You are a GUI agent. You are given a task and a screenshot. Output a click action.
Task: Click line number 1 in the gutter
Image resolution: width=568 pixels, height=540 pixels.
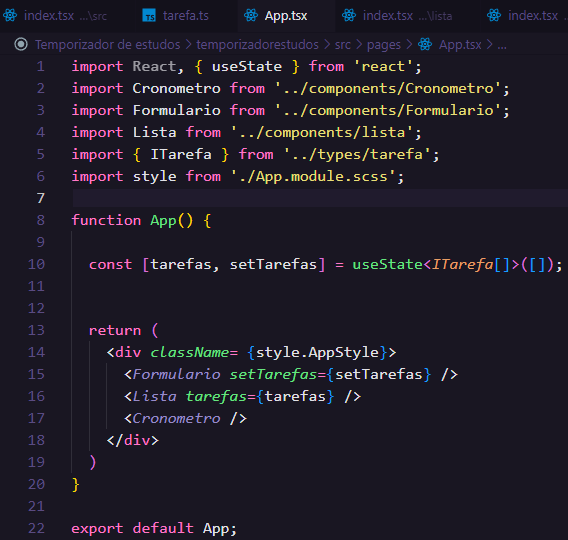click(41, 67)
